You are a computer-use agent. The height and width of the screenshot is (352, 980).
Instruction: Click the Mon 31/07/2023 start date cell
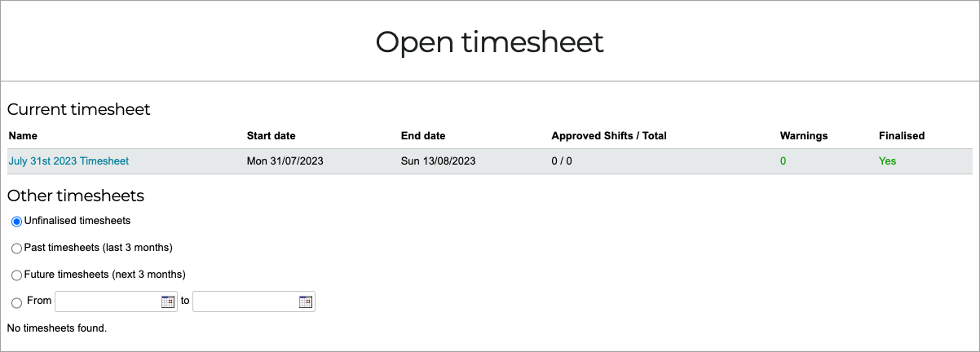tap(285, 161)
